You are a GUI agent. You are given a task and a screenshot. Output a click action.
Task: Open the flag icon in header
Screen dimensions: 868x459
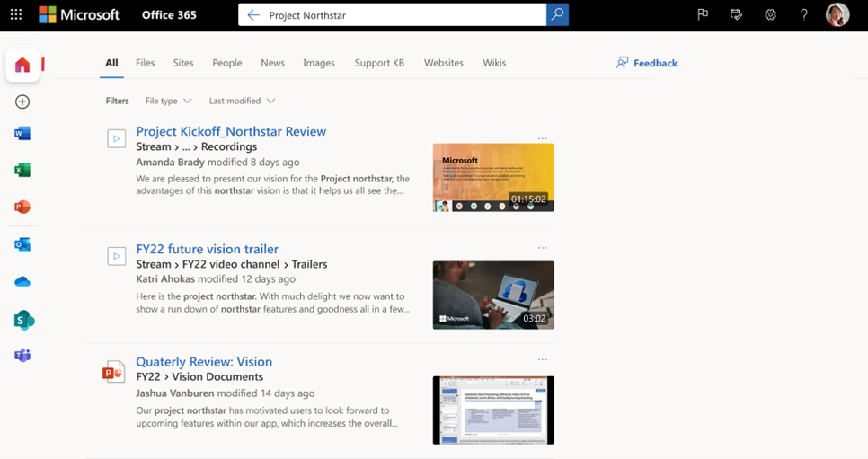(x=703, y=15)
